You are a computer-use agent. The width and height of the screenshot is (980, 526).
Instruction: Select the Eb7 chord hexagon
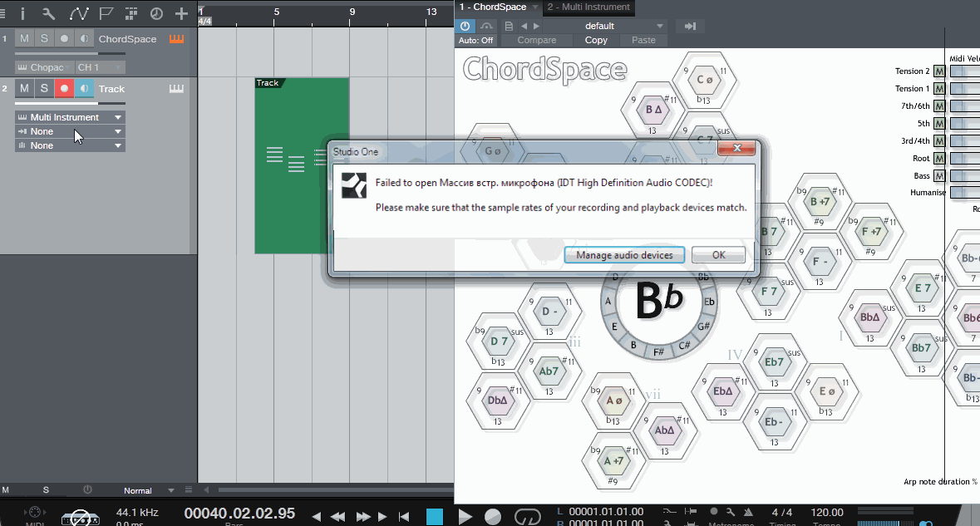(x=774, y=361)
